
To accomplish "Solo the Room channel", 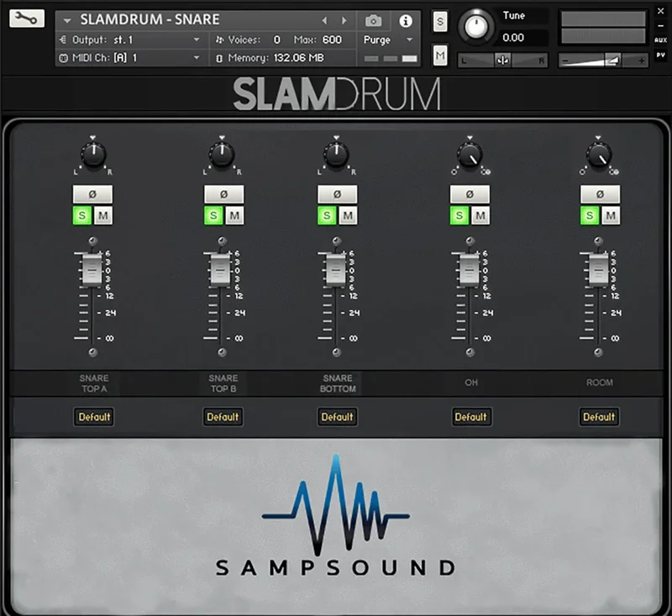I will coord(590,215).
